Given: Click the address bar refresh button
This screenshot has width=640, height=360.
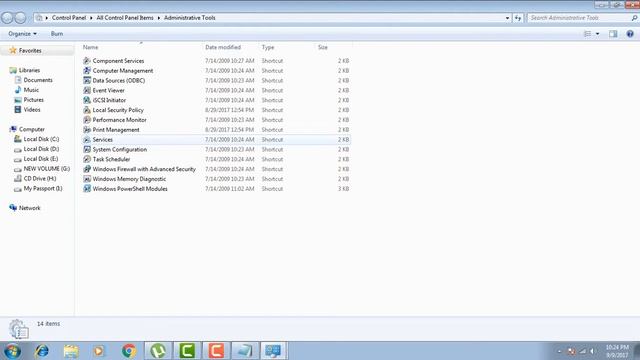Looking at the screenshot, I should [518, 18].
